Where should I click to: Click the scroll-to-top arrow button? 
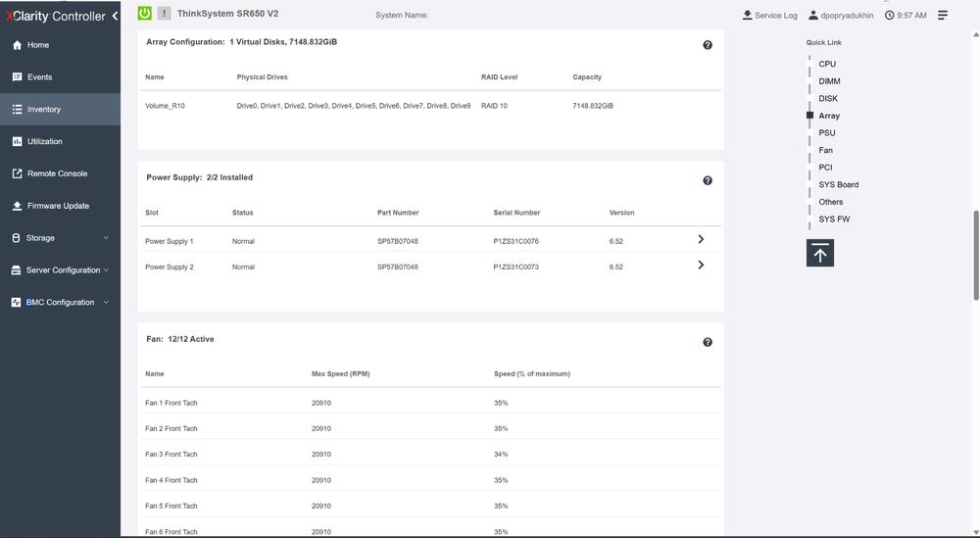(820, 253)
